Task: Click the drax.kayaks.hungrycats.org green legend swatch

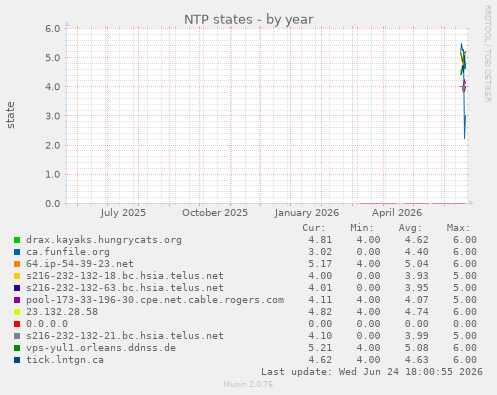Action: click(x=17, y=240)
